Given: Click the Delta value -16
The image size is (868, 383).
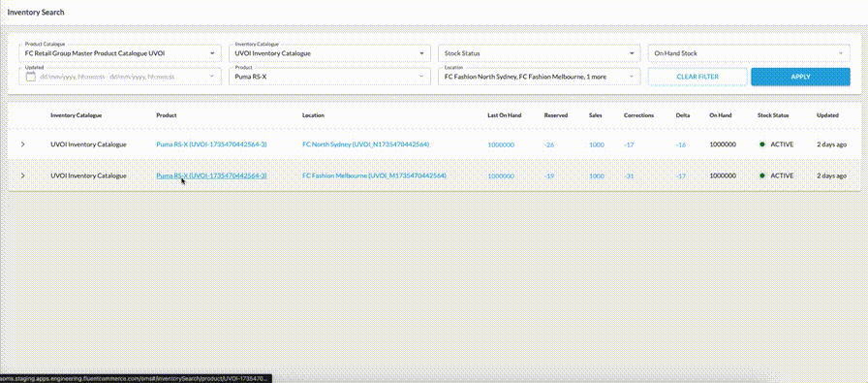Looking at the screenshot, I should [681, 144].
